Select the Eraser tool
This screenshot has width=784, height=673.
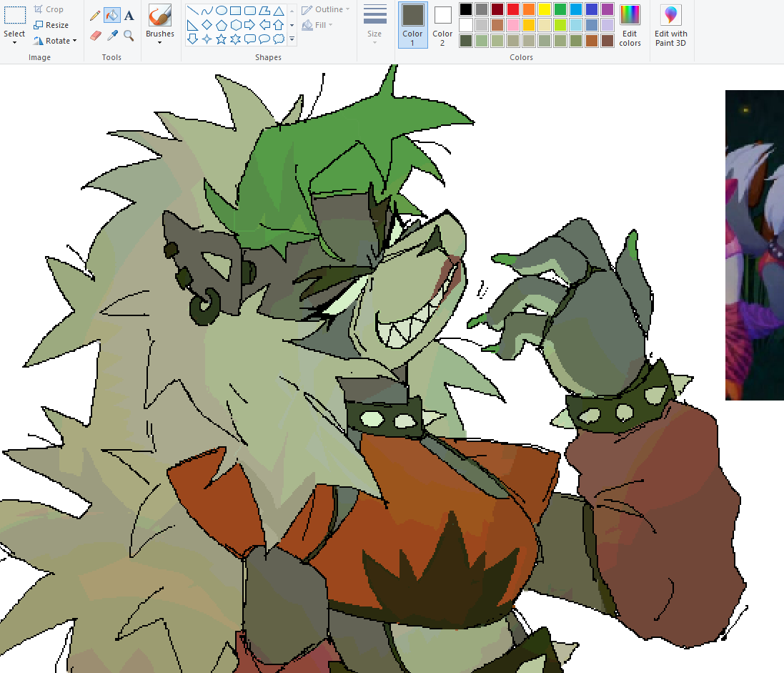click(95, 36)
